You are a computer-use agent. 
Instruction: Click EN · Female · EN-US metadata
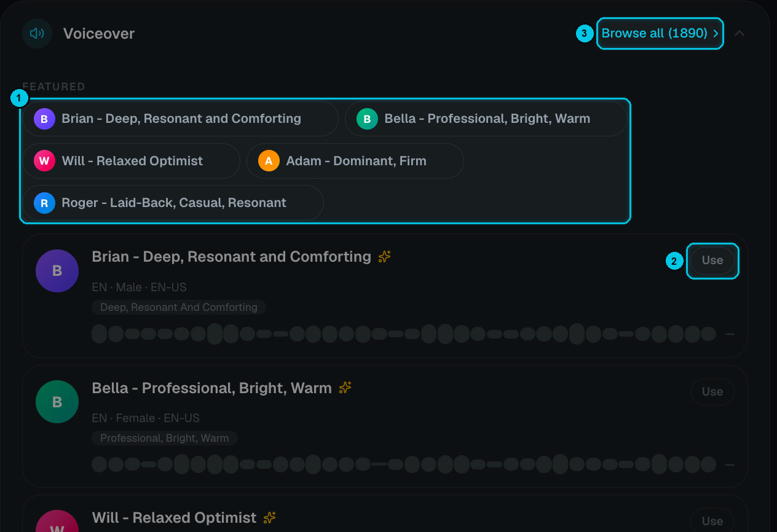point(146,418)
